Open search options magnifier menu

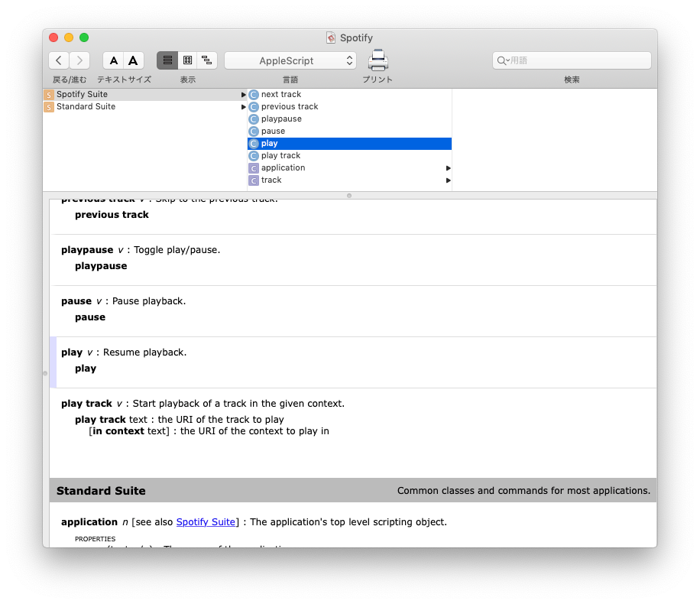503,60
